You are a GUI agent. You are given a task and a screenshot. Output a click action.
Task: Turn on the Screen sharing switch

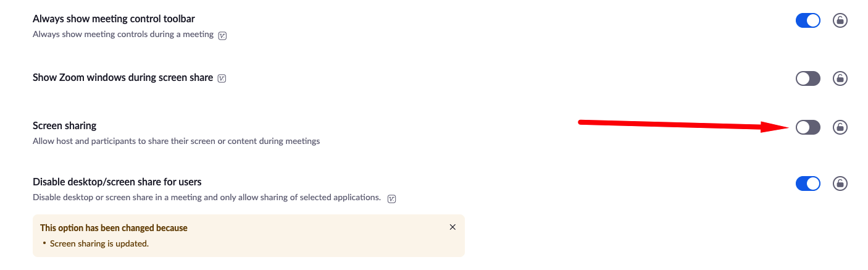[x=807, y=127]
